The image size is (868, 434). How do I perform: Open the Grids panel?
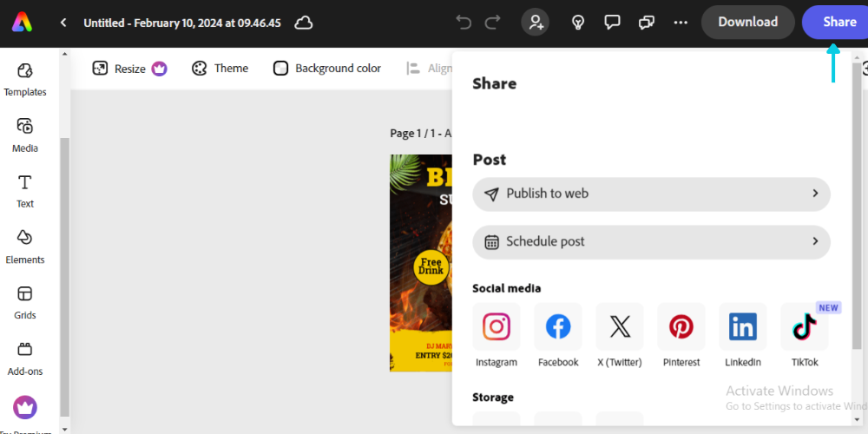tap(25, 303)
